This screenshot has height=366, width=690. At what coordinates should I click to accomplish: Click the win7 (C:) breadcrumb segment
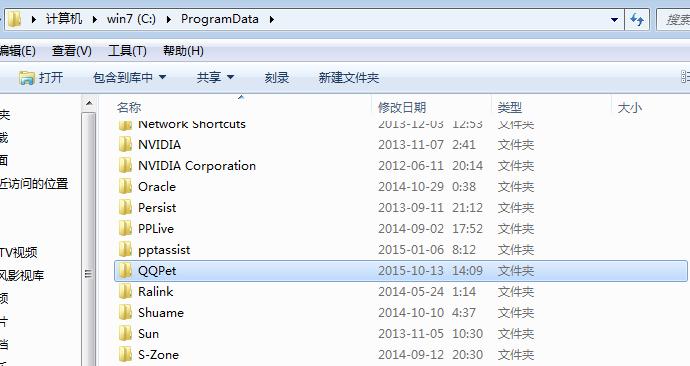pos(131,19)
